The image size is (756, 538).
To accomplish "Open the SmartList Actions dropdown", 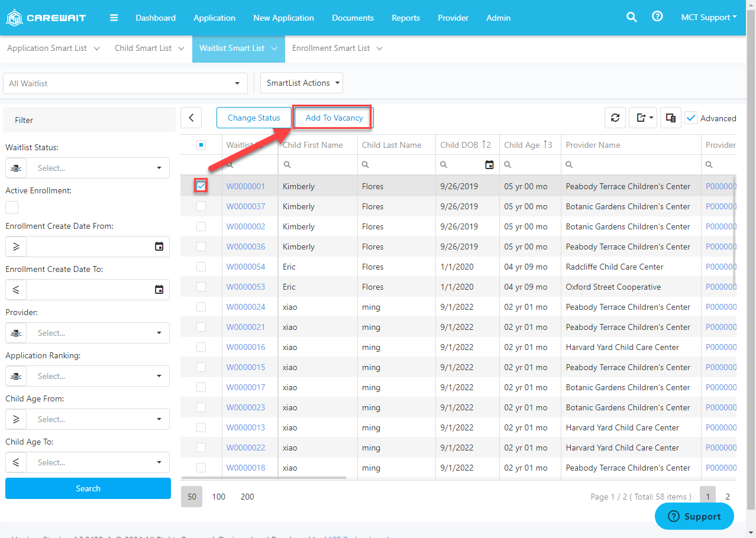I will pos(302,83).
